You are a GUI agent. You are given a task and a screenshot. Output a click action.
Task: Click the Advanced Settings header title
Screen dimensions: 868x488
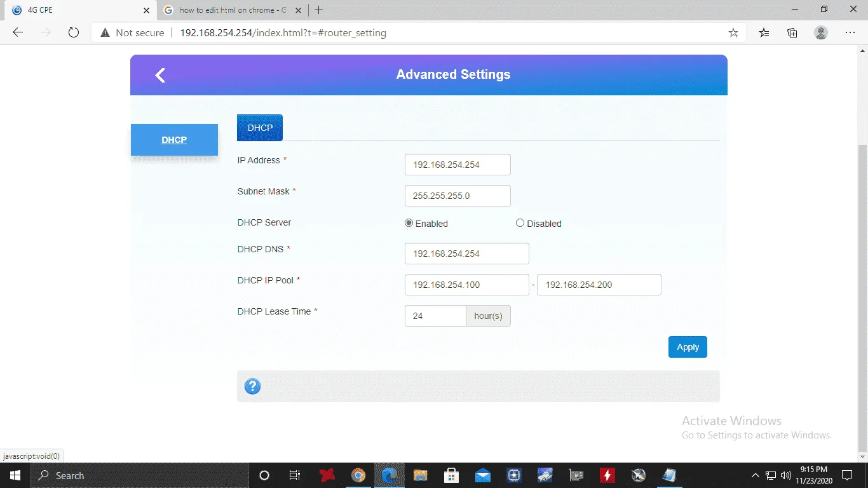pyautogui.click(x=453, y=74)
